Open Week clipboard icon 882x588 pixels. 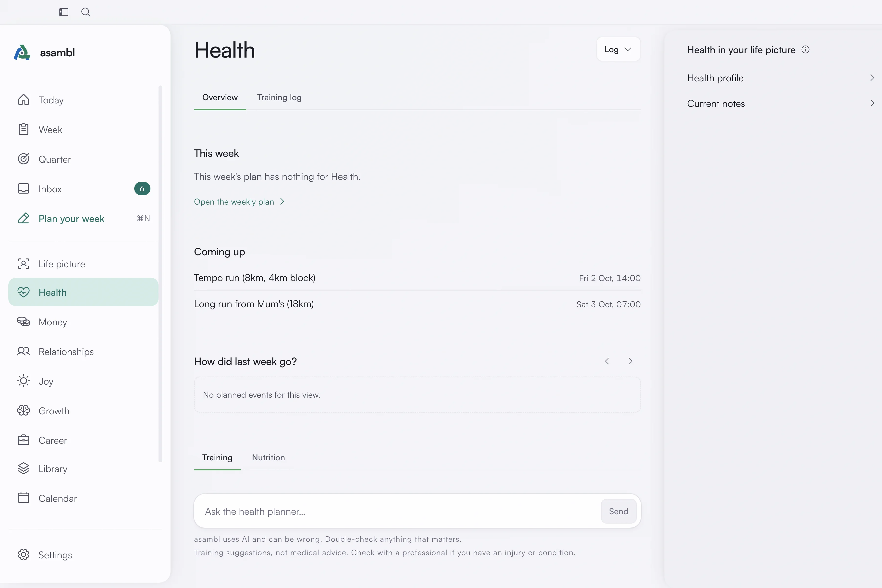click(24, 129)
